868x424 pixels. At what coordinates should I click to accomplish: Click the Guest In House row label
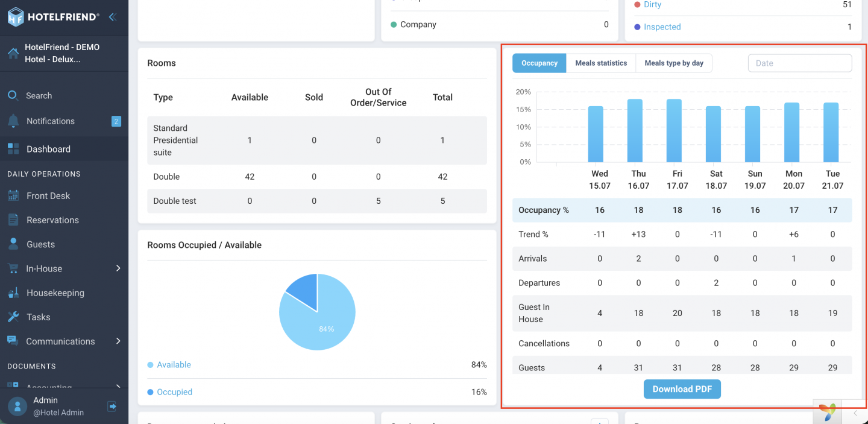point(534,313)
